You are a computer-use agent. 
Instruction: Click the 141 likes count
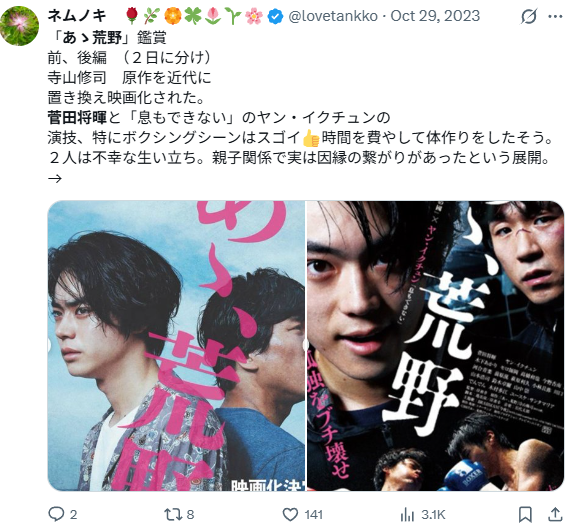click(313, 515)
